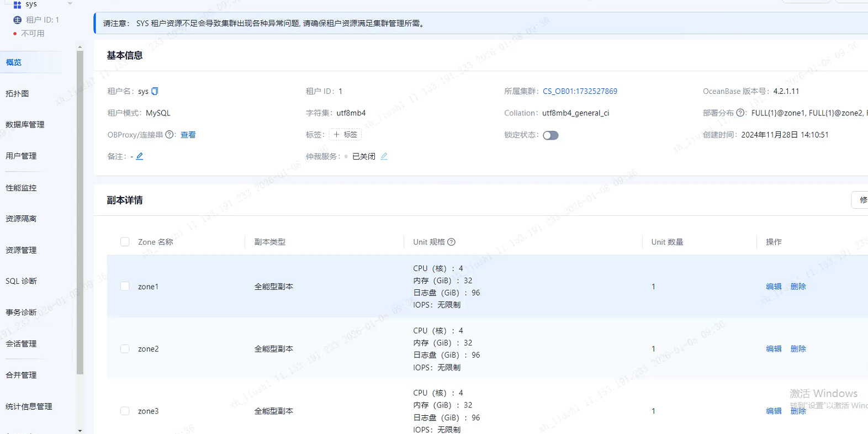Toggle the 锁定状态 lock switch
Image resolution: width=868 pixels, height=434 pixels.
pyautogui.click(x=551, y=135)
